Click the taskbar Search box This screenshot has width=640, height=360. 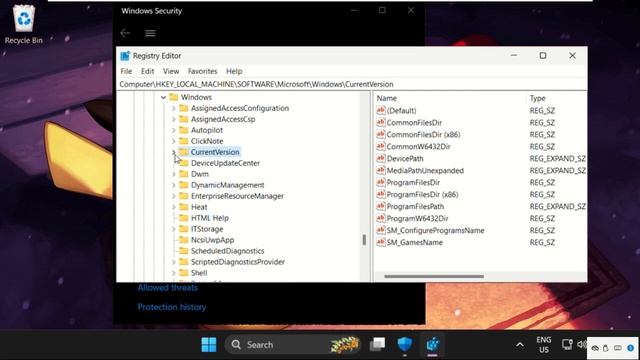coord(293,345)
